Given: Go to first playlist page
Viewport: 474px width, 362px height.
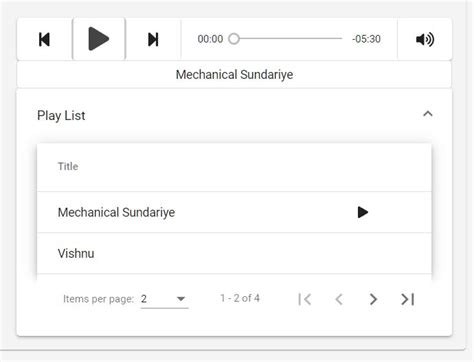Looking at the screenshot, I should coord(305,299).
